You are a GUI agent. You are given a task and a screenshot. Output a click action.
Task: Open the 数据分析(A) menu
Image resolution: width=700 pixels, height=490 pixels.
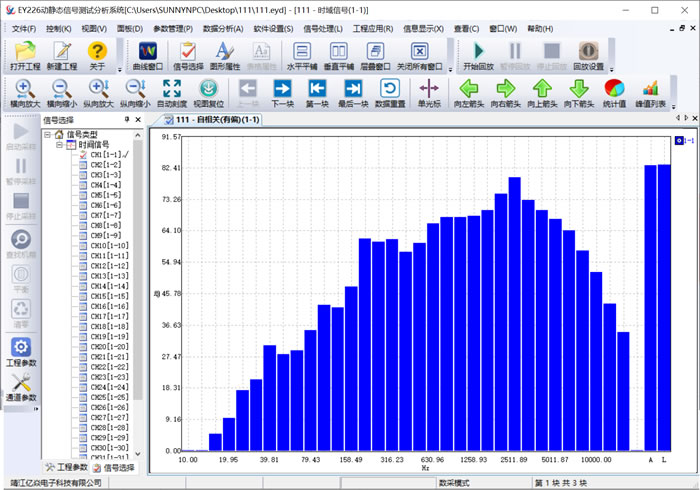click(x=221, y=30)
